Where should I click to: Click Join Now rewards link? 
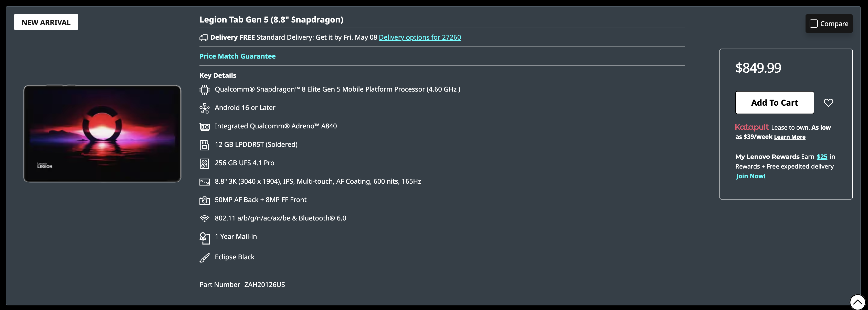tap(750, 176)
